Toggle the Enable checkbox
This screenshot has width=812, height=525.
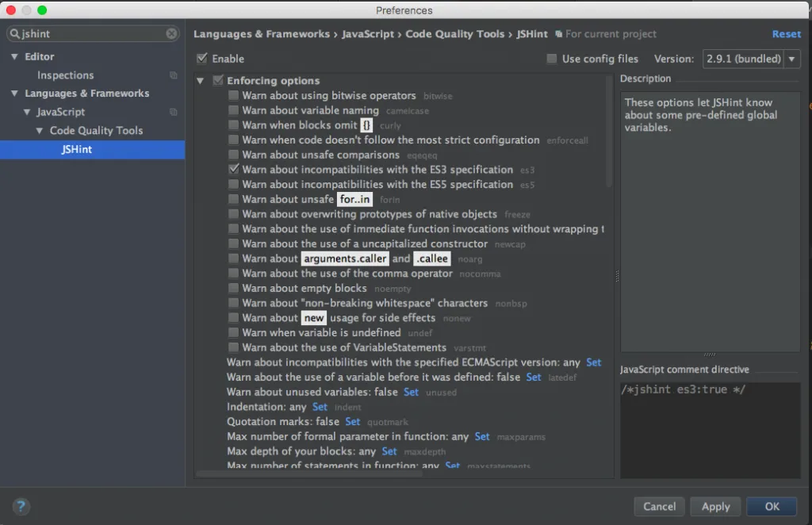202,59
